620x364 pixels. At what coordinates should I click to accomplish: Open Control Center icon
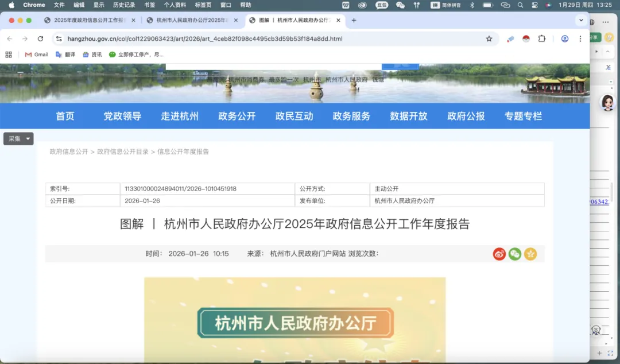(x=534, y=5)
